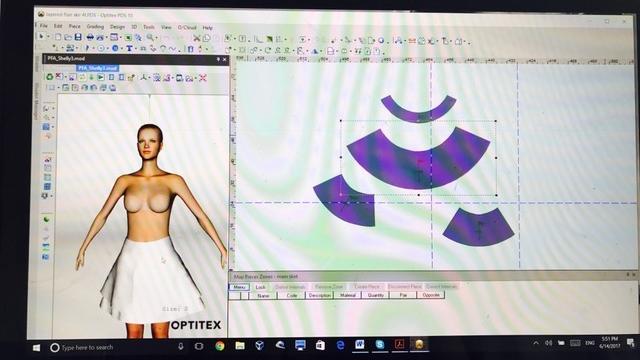Open dropdown arrow beside Text tool
The width and height of the screenshot is (640, 360).
point(135,49)
